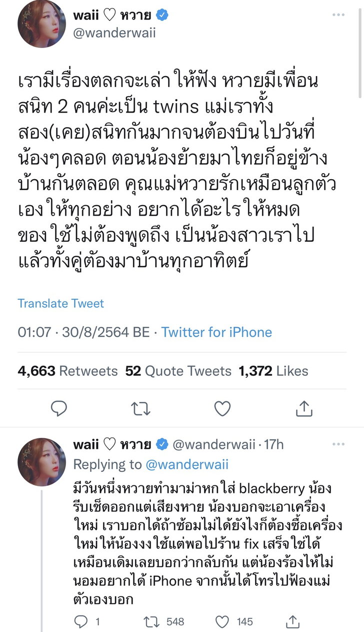Like the reply with 145 likes
The image size is (364, 632).
click(x=222, y=621)
